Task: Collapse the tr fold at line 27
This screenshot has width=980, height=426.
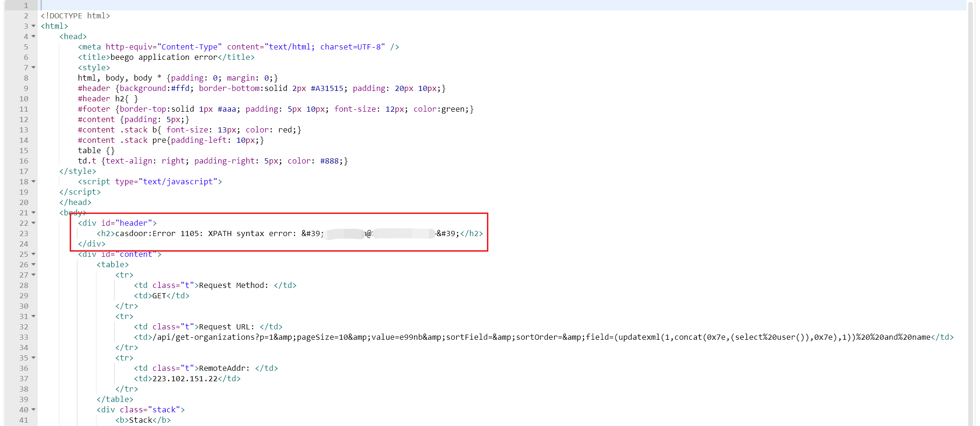Action: [33, 275]
